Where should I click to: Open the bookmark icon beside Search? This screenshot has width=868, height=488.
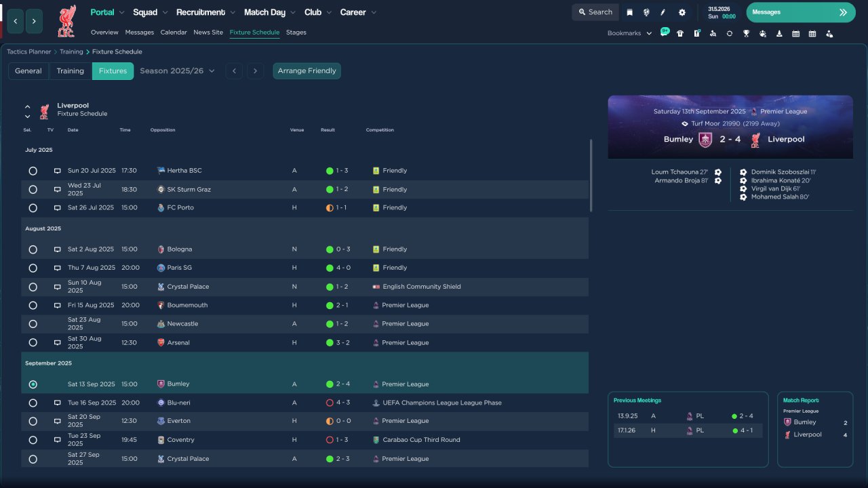pyautogui.click(x=629, y=12)
